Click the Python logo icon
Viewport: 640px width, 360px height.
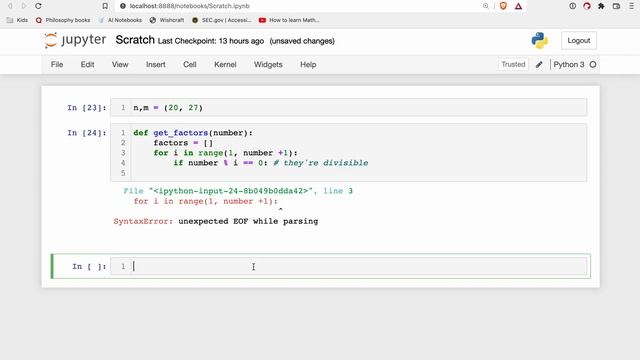[x=540, y=40]
